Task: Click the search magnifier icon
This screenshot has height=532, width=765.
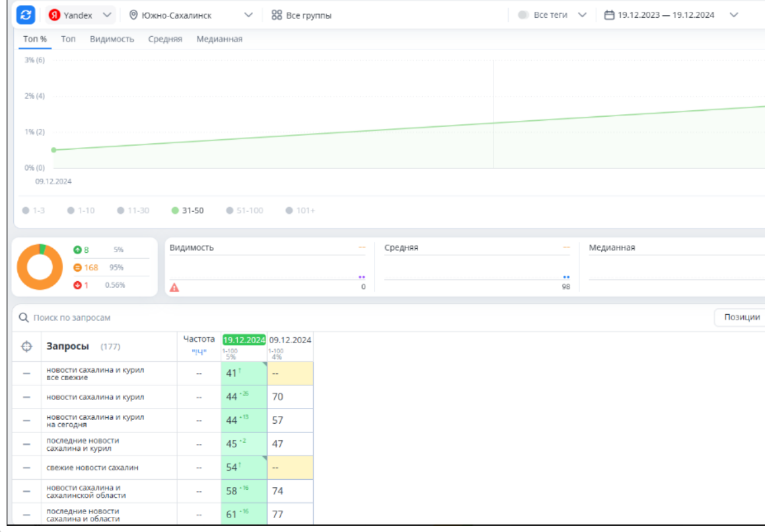Action: click(x=24, y=317)
